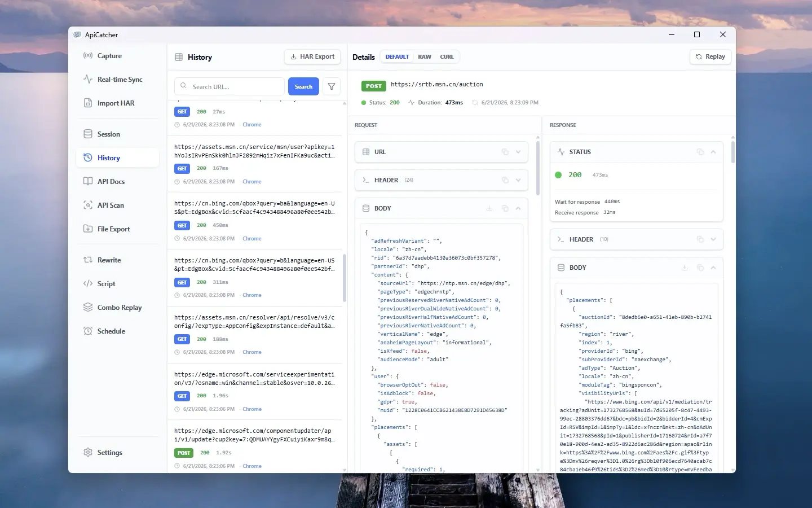Select the assets.msn.cn/service/msn/user request

pyautogui.click(x=255, y=164)
